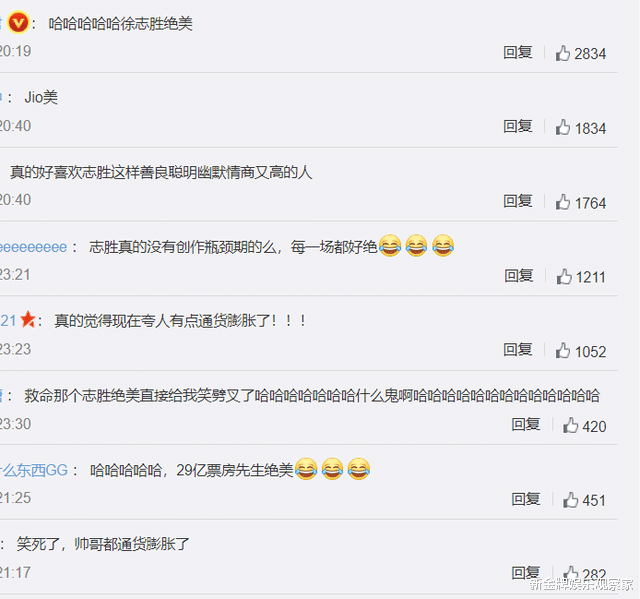Open 么东西GG user profile
This screenshot has height=599, width=640.
tap(34, 470)
